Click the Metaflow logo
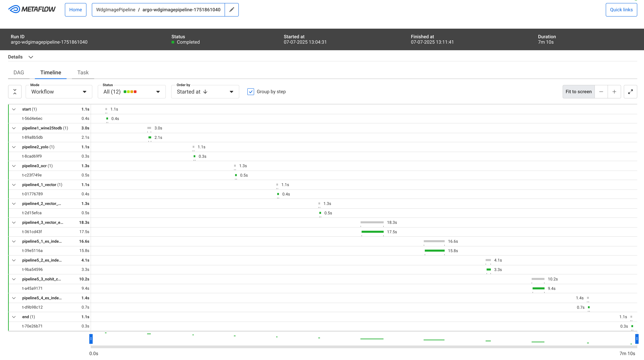 32,9
